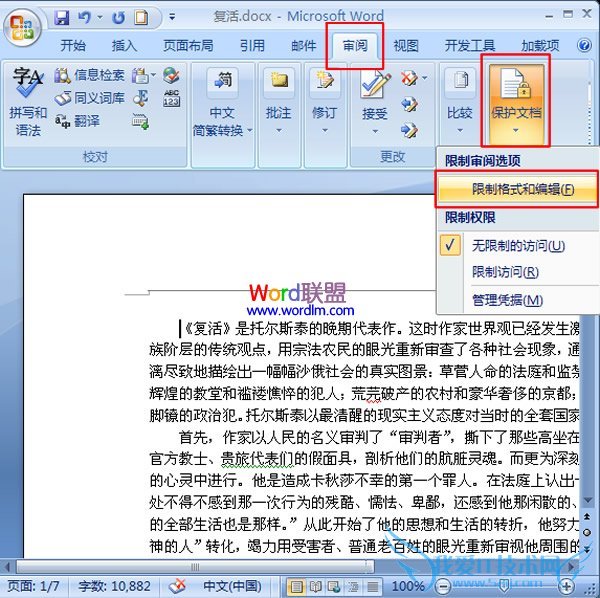Click the 《复活》 opening text in document

208,328
